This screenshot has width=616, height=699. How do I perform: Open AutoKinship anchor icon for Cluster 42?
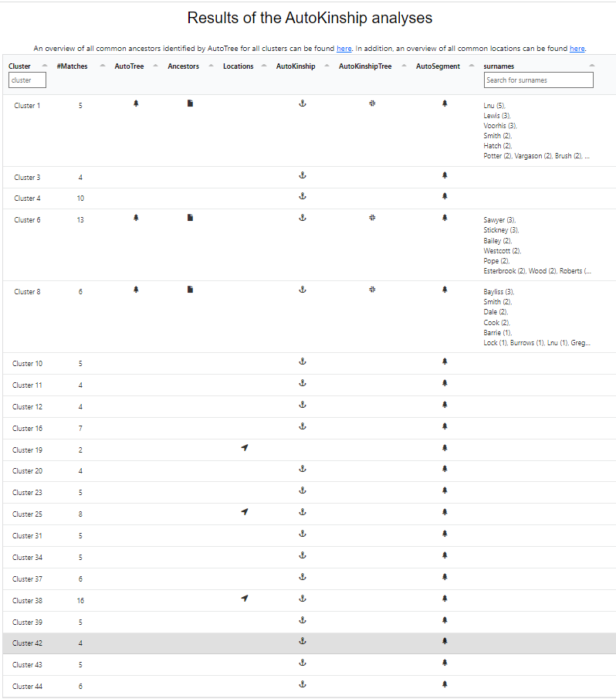[303, 641]
